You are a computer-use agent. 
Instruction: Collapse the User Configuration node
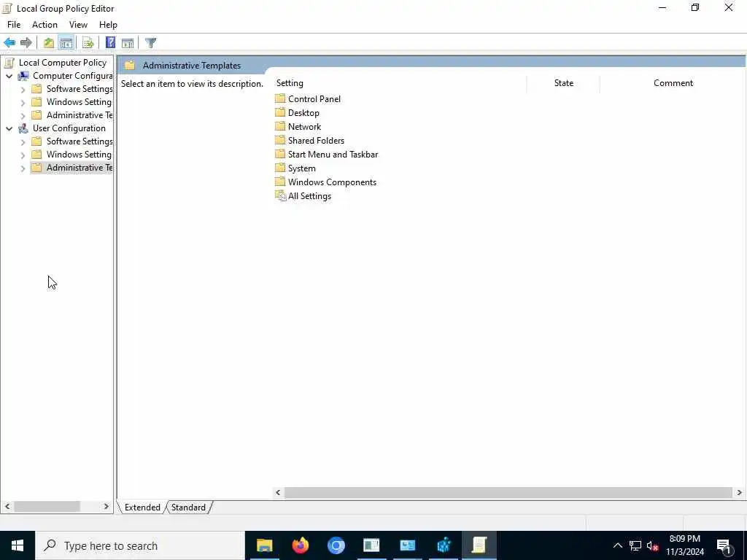tap(9, 128)
